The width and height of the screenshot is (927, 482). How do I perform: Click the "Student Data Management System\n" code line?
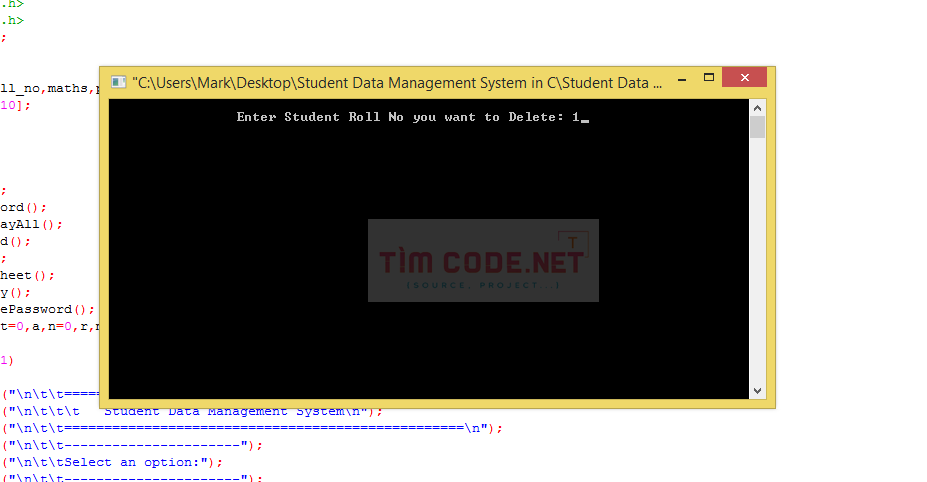(x=193, y=412)
